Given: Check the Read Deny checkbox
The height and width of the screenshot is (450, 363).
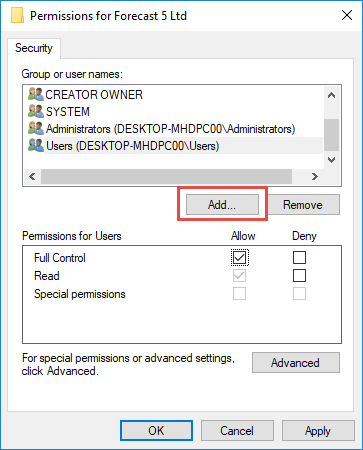Looking at the screenshot, I should pos(299,276).
